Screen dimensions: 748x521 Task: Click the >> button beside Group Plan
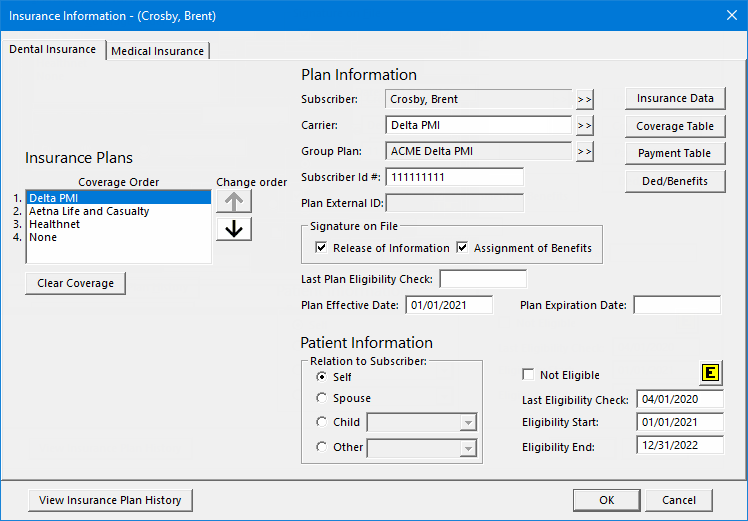coord(584,151)
